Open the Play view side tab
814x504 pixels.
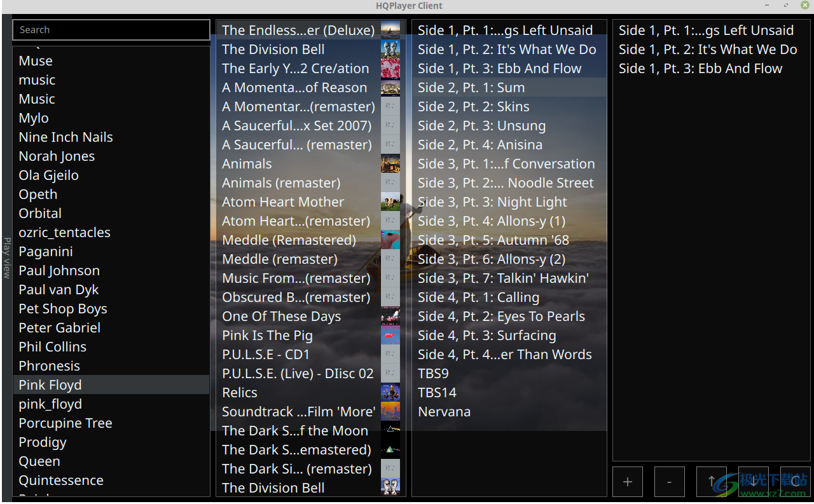pyautogui.click(x=6, y=258)
